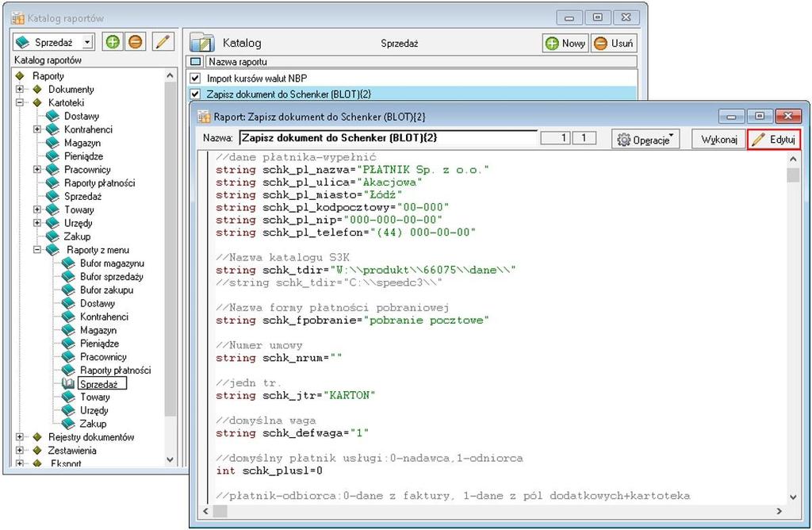This screenshot has height=530, width=812.
Task: Click the Wykonaj button
Action: point(718,140)
